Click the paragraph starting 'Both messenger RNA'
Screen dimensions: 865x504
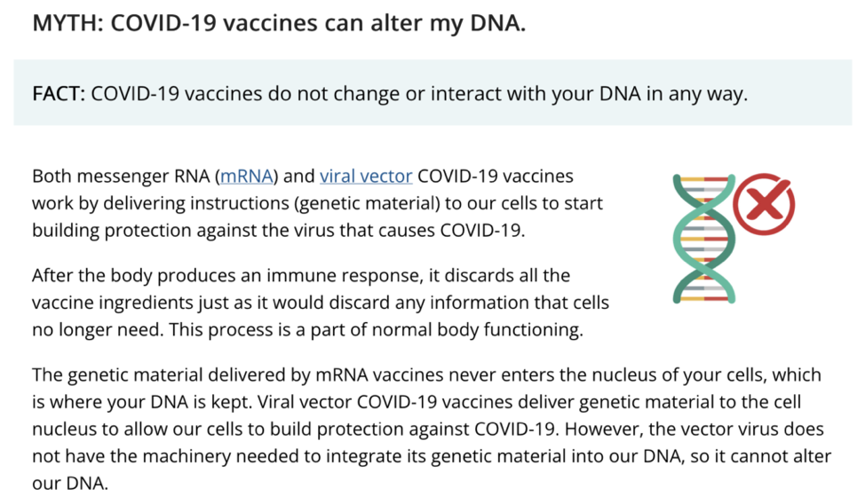[317, 203]
